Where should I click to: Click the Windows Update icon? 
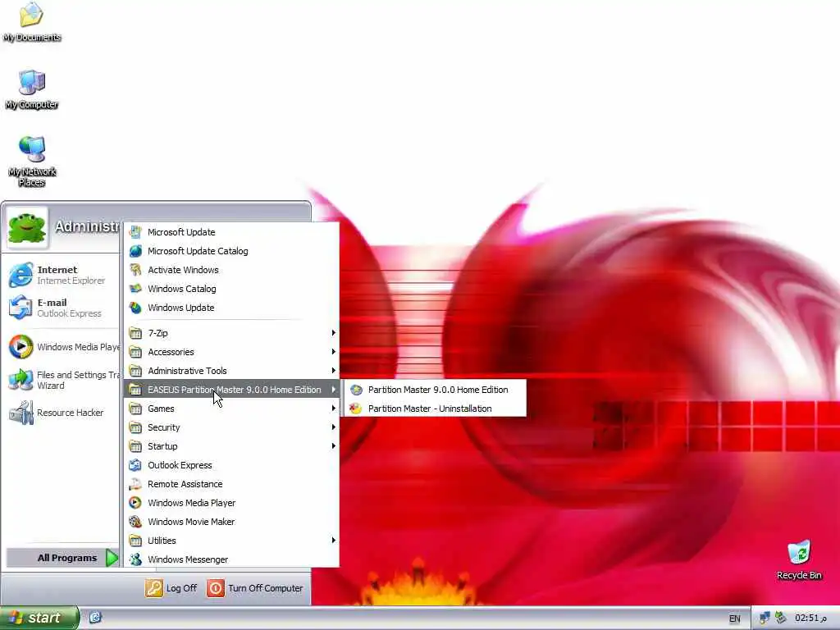click(x=135, y=308)
